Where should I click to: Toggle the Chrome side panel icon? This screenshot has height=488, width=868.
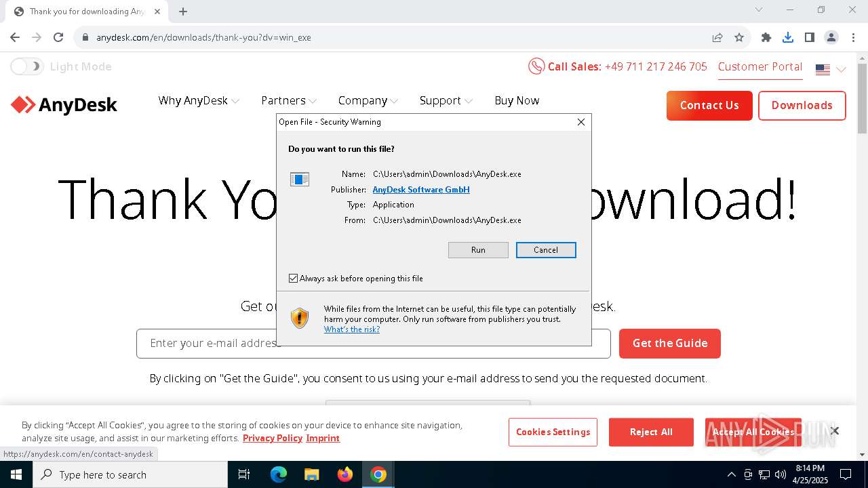810,37
